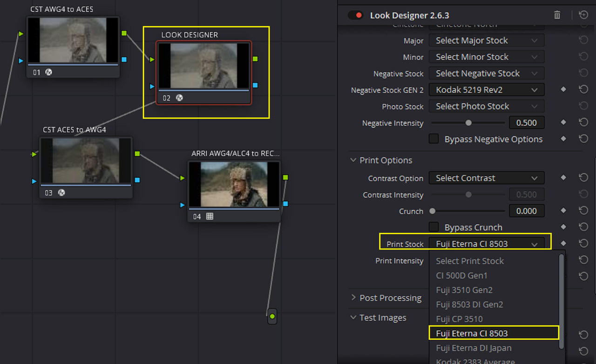Screen dimensions: 596x364
Task: Click the green node graph output connector
Action: (272, 317)
